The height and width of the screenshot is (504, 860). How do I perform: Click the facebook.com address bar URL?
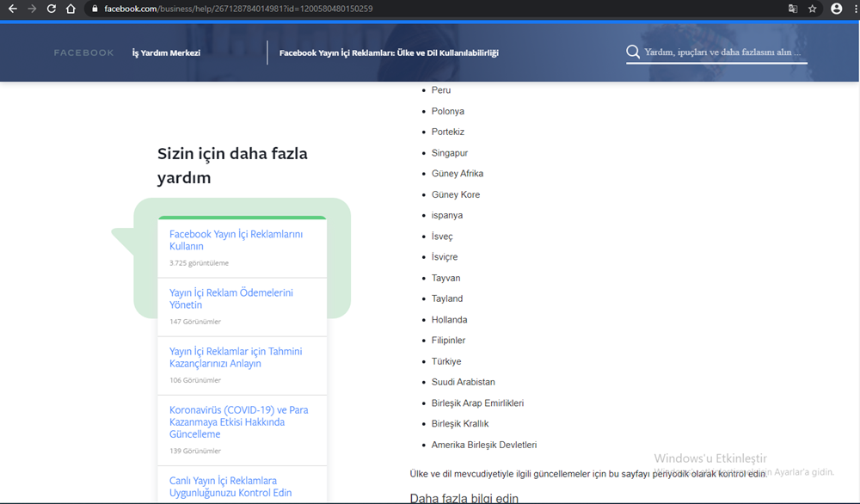click(x=238, y=9)
